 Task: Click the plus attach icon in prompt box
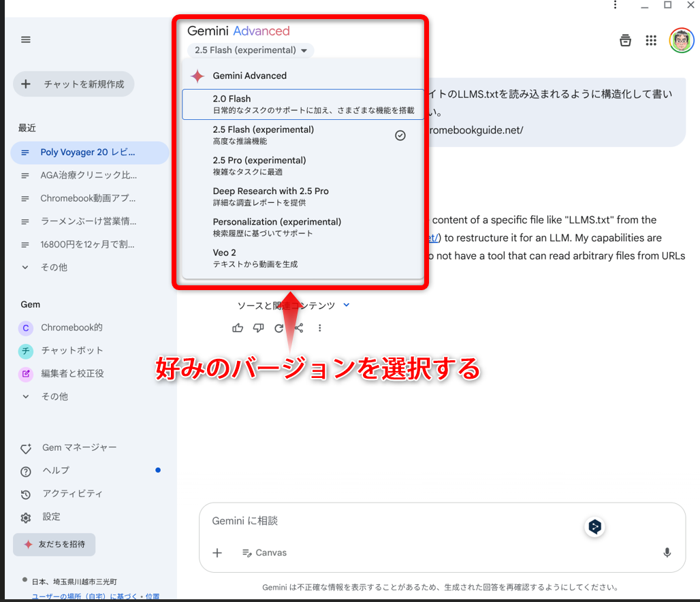tap(217, 553)
